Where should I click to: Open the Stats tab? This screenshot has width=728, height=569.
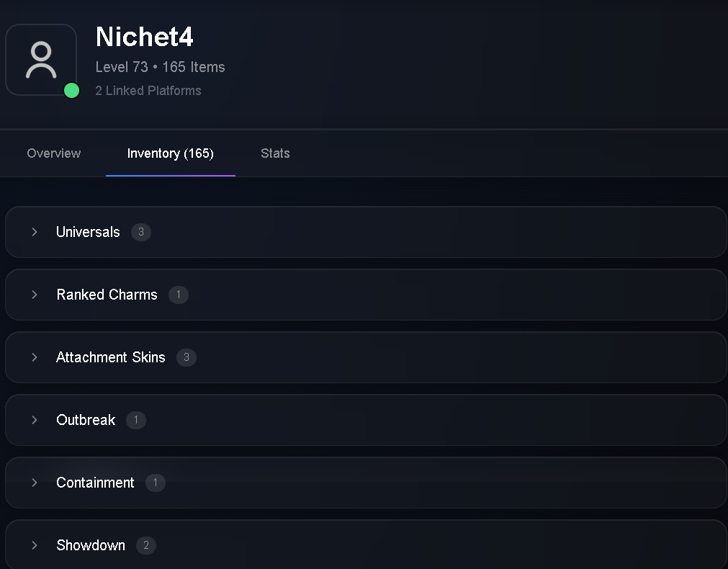(275, 153)
